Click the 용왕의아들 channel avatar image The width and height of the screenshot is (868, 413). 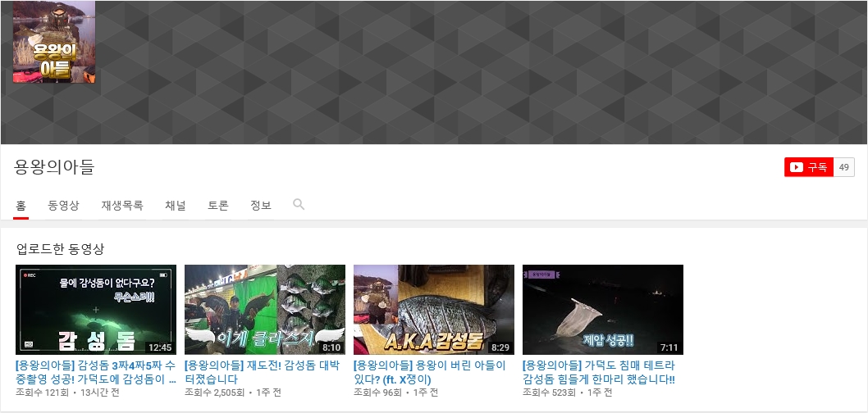point(54,42)
